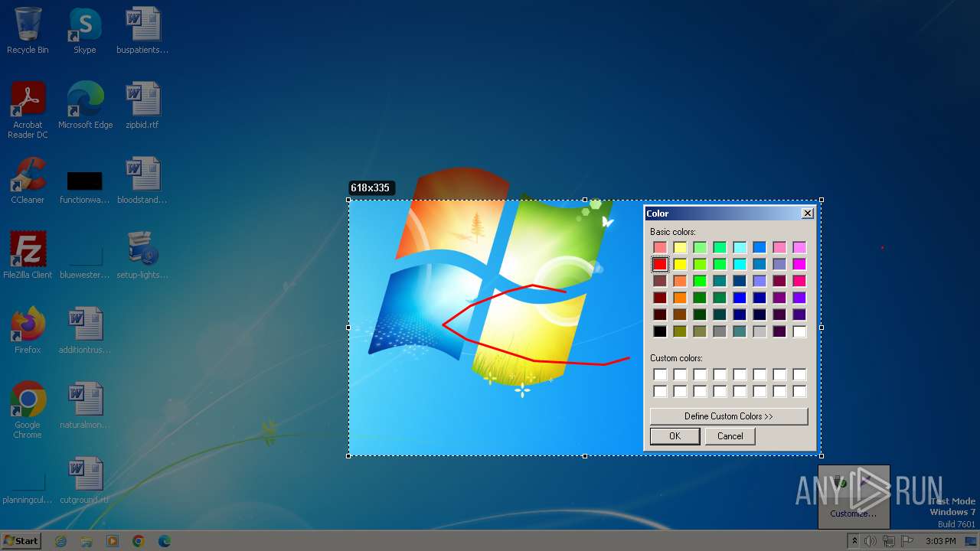This screenshot has width=980, height=551.
Task: Pick the pure yellow swatch beside red
Action: (x=680, y=264)
